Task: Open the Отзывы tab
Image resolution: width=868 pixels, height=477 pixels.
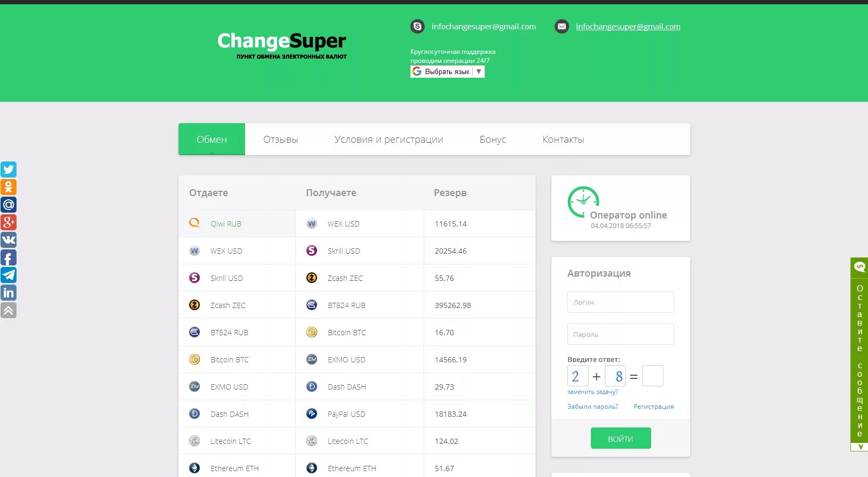Action: pos(281,139)
